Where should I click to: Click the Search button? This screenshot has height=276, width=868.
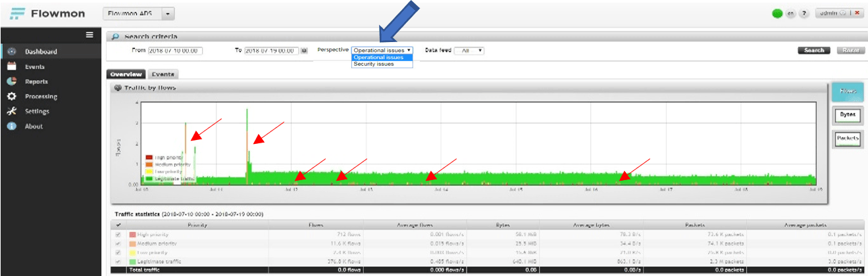(814, 51)
